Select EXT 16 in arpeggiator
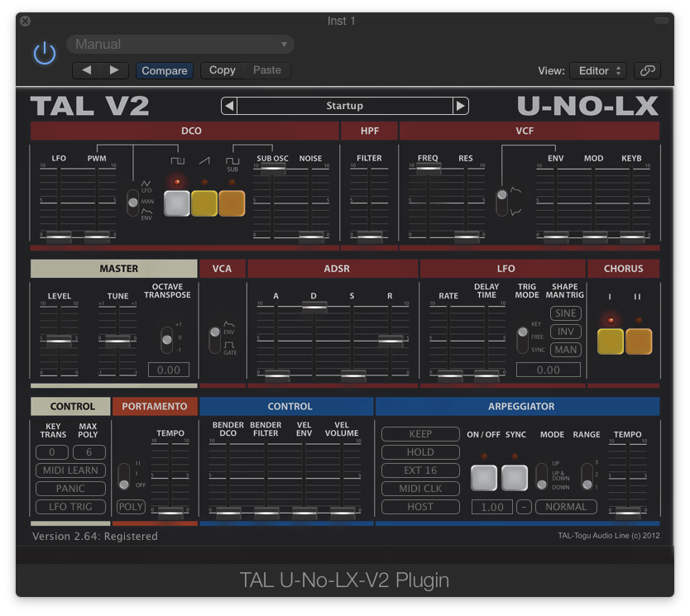 (420, 470)
